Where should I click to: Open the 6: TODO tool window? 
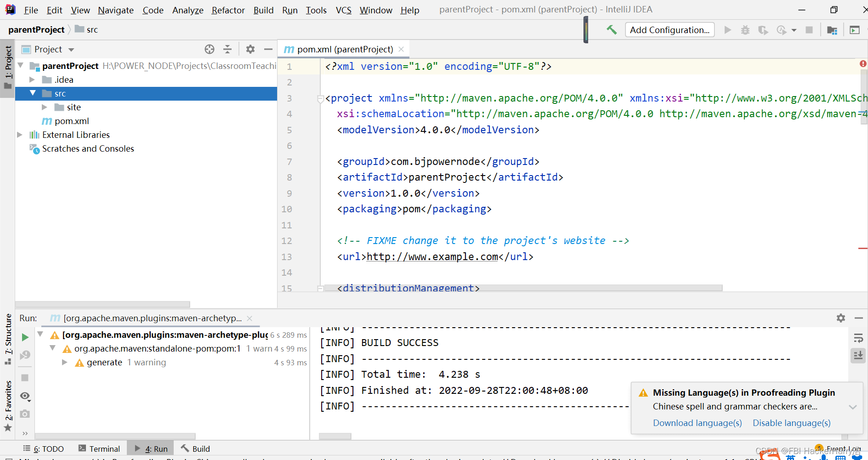(44, 449)
